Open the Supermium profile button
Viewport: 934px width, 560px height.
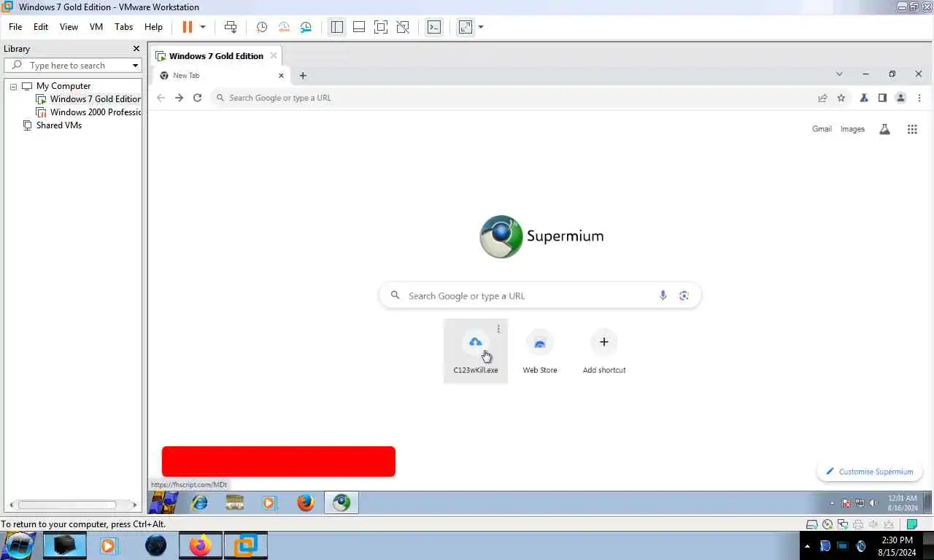[x=900, y=98]
